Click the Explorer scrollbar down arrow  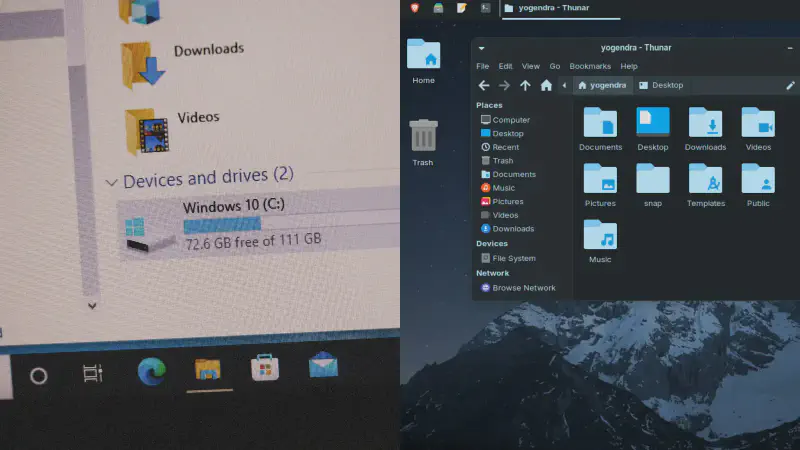point(92,306)
